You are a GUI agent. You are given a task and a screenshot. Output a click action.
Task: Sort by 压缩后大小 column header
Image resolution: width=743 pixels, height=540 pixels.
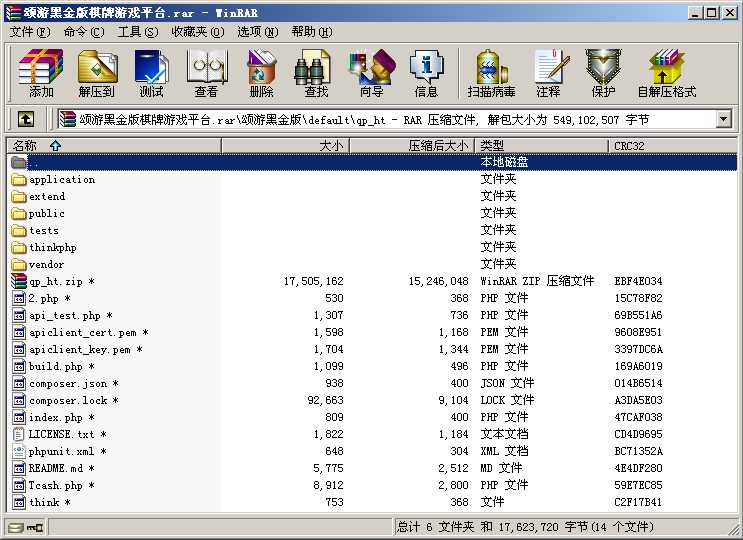pyautogui.click(x=412, y=145)
